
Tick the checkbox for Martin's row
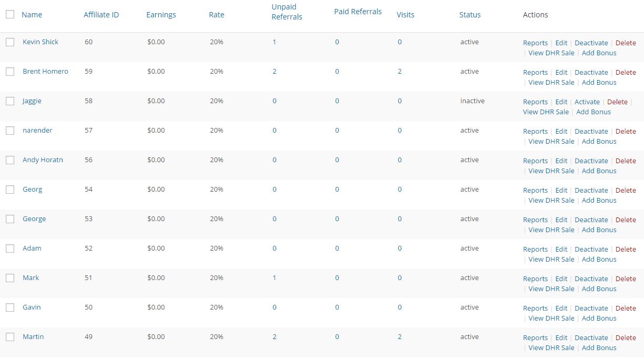tap(10, 337)
